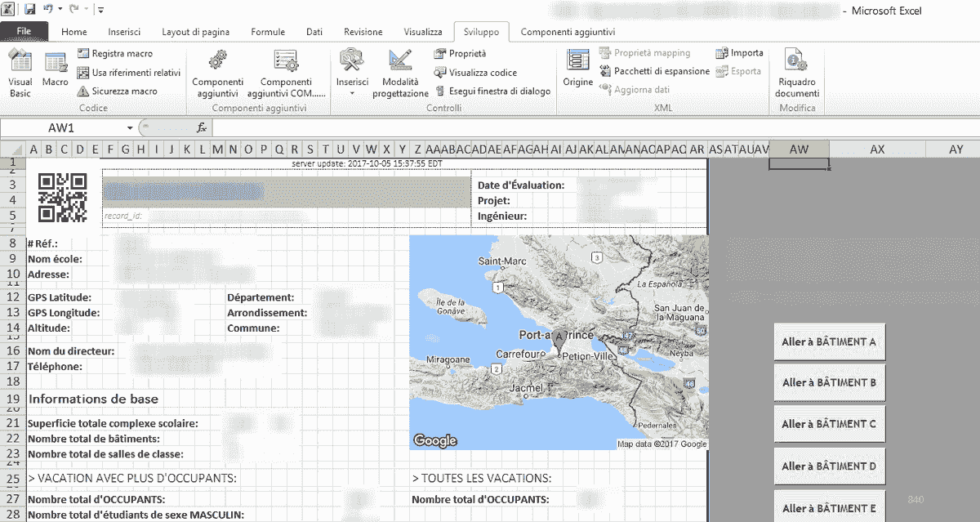This screenshot has height=522, width=980.
Task: Click the Save icon in quick access toolbar
Action: 30,7
